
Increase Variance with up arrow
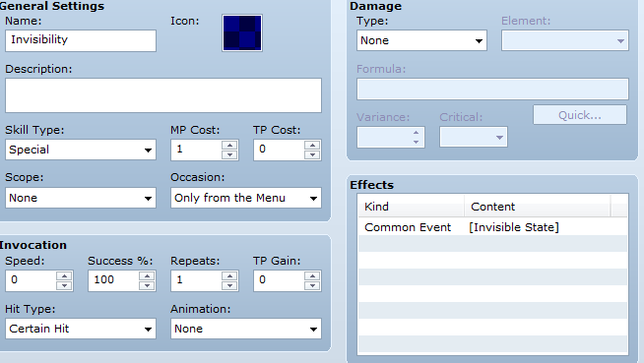pos(416,133)
